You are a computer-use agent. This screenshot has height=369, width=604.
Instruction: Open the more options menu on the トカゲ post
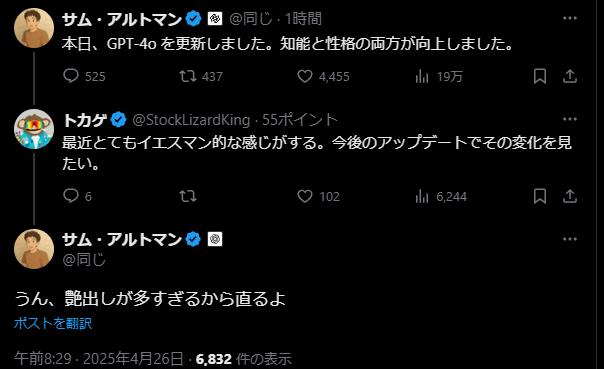point(570,119)
